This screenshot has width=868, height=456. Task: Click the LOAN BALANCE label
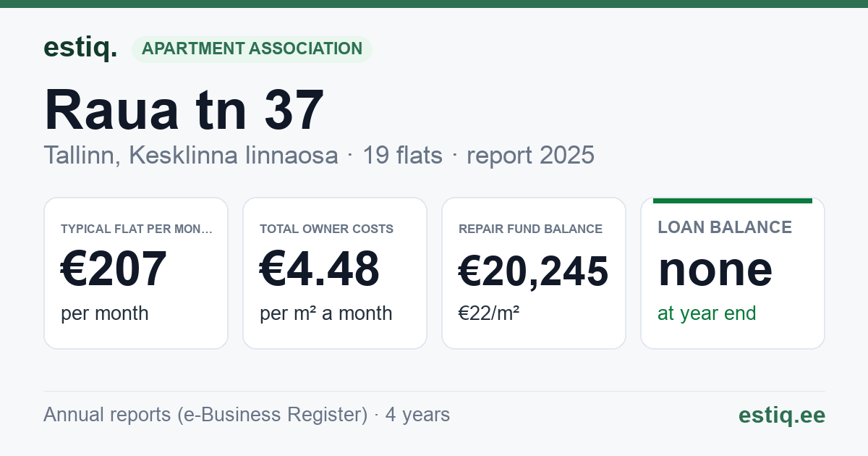point(725,227)
